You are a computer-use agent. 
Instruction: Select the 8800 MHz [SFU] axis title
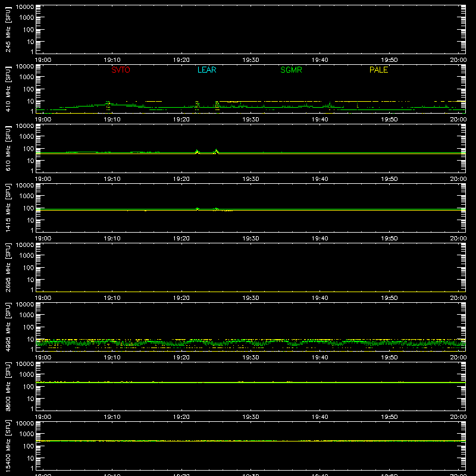[x=8, y=386]
